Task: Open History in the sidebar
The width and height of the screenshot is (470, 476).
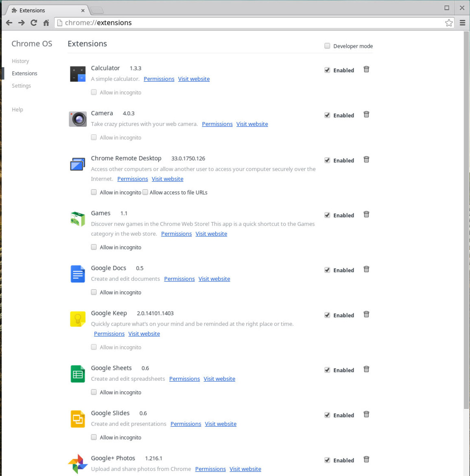Action: [20, 61]
